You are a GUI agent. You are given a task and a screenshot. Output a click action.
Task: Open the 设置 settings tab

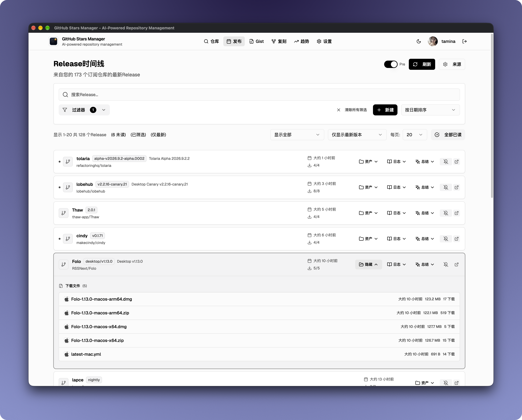pos(324,41)
